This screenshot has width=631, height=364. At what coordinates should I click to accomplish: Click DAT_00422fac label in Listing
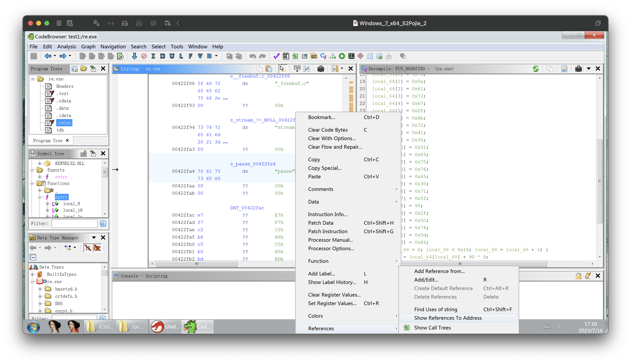tap(247, 208)
